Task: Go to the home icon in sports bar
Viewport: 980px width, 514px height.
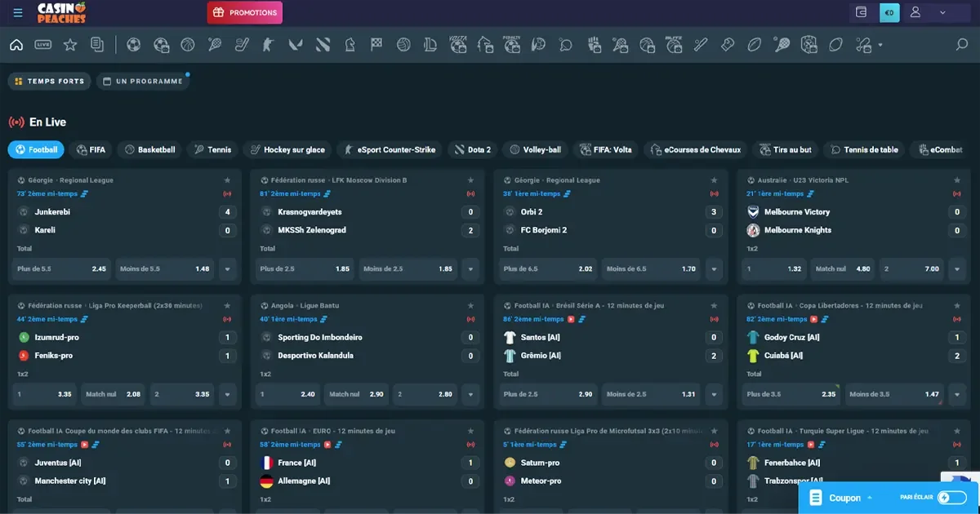Action: [16, 45]
